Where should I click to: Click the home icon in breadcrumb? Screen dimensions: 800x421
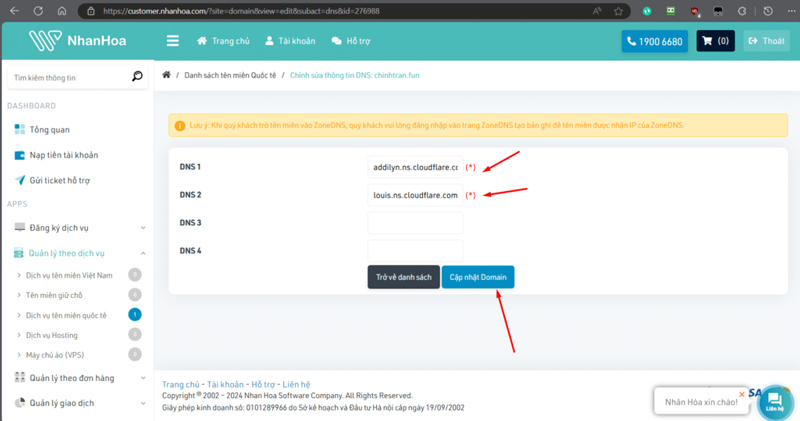click(x=167, y=75)
